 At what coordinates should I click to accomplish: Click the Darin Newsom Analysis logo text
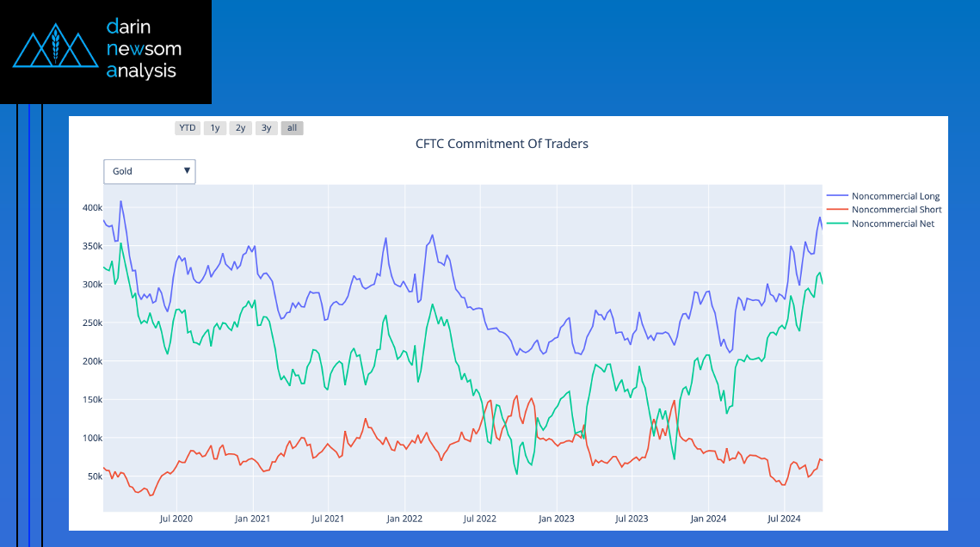(144, 49)
